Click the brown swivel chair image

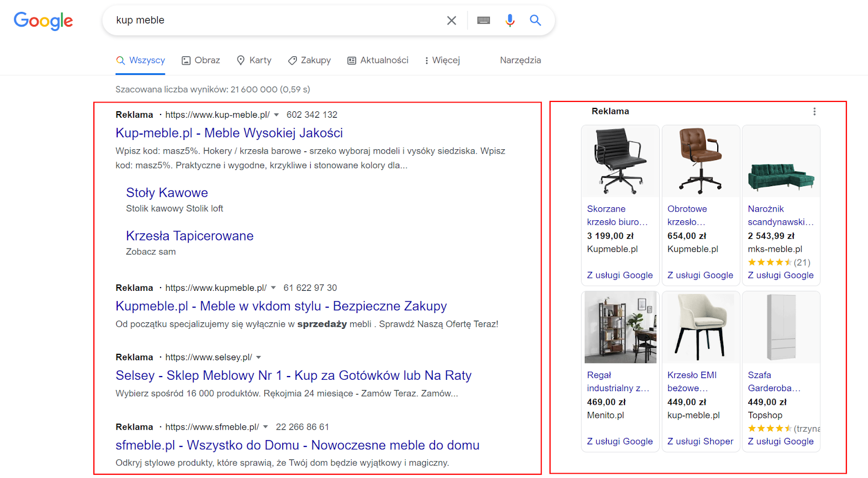pyautogui.click(x=701, y=161)
